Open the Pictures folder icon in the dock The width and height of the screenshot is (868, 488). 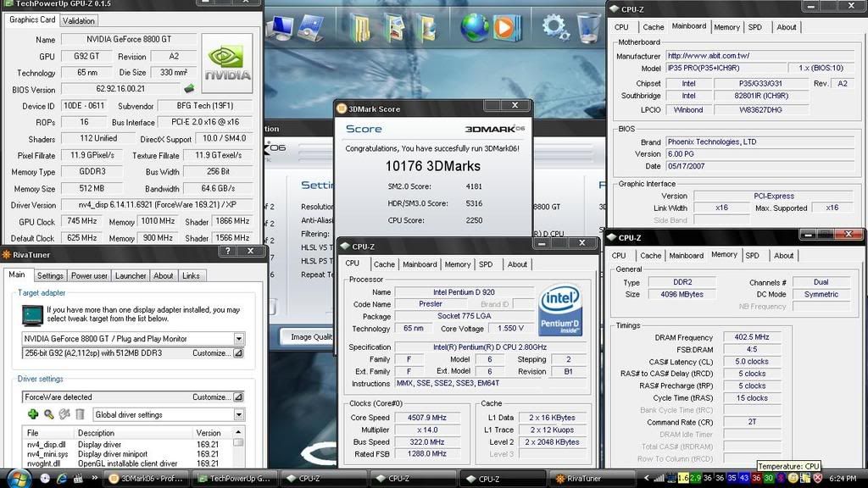pos(393,28)
